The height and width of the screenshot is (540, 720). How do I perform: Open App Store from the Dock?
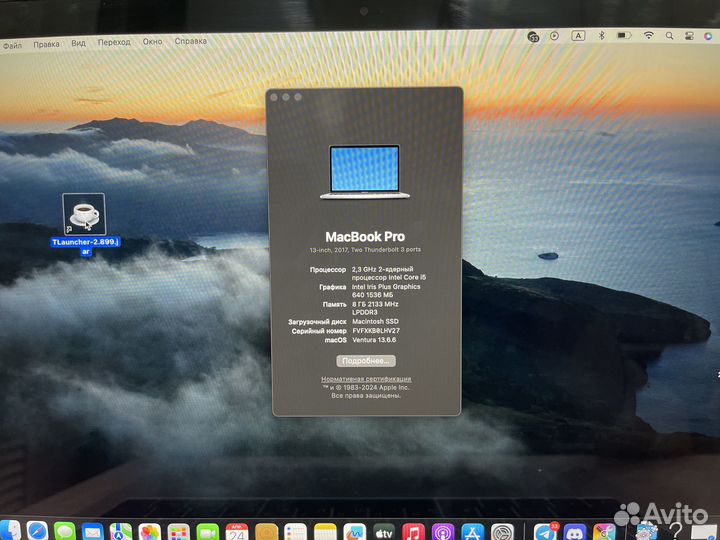tap(473, 532)
